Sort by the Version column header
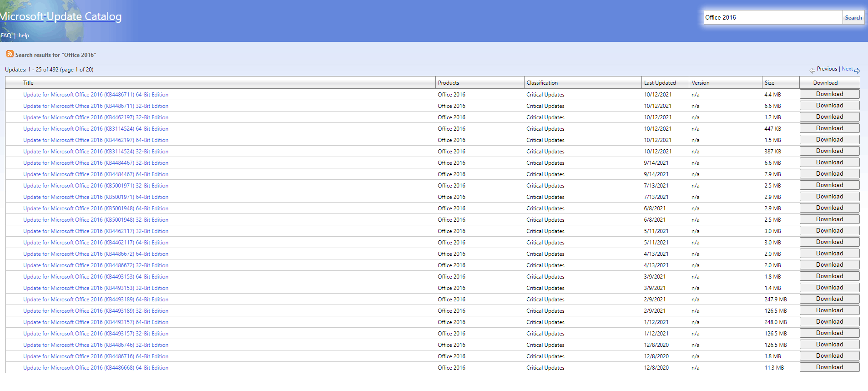The image size is (868, 391). click(701, 83)
